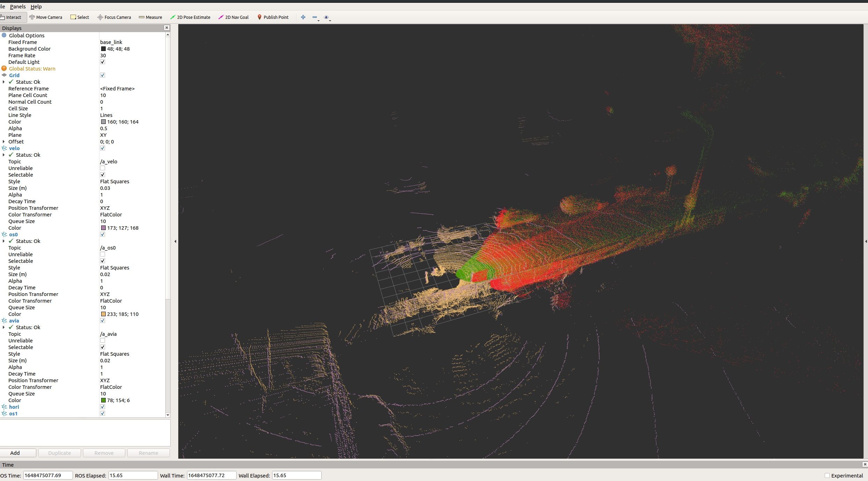
Task: Click the minus toolbar icon
Action: coord(315,17)
